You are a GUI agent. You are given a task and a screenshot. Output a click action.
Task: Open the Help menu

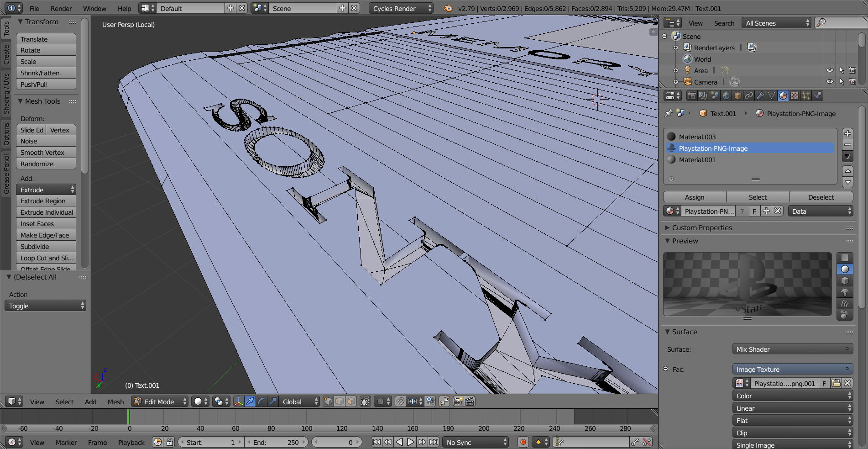tap(124, 8)
